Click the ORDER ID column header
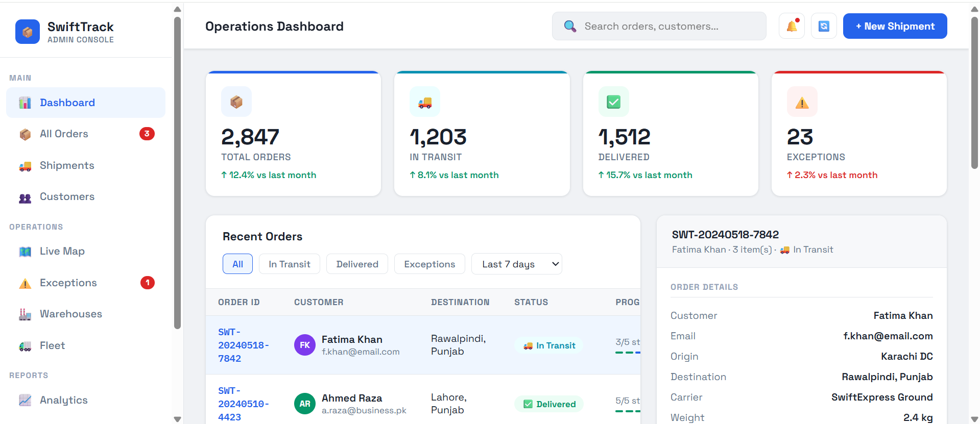 pos(238,302)
